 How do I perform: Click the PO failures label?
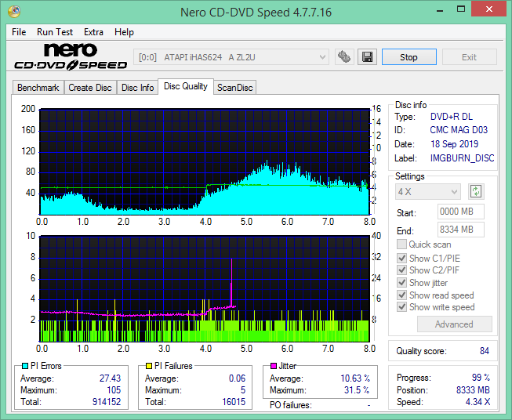291,405
